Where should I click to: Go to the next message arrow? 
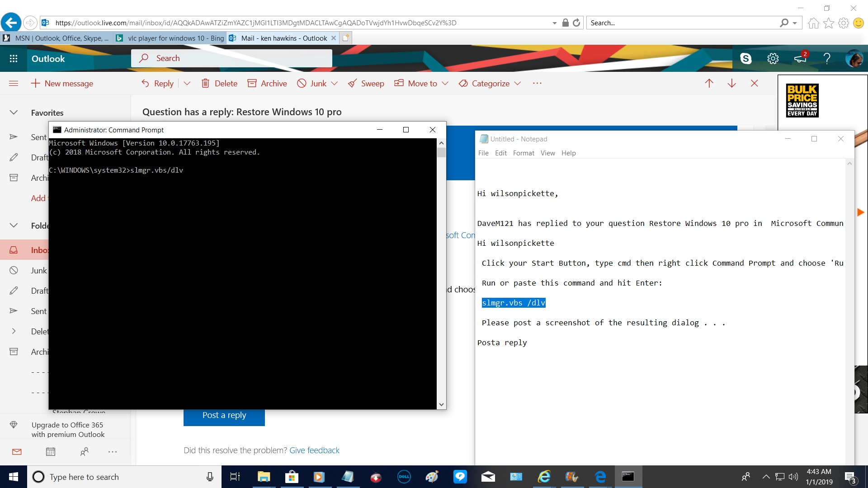point(731,83)
